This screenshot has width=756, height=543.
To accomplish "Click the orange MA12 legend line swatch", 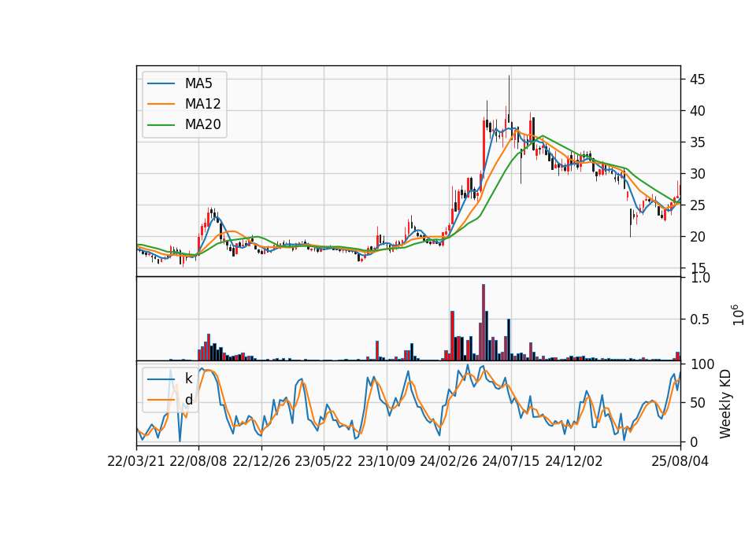I will [161, 104].
